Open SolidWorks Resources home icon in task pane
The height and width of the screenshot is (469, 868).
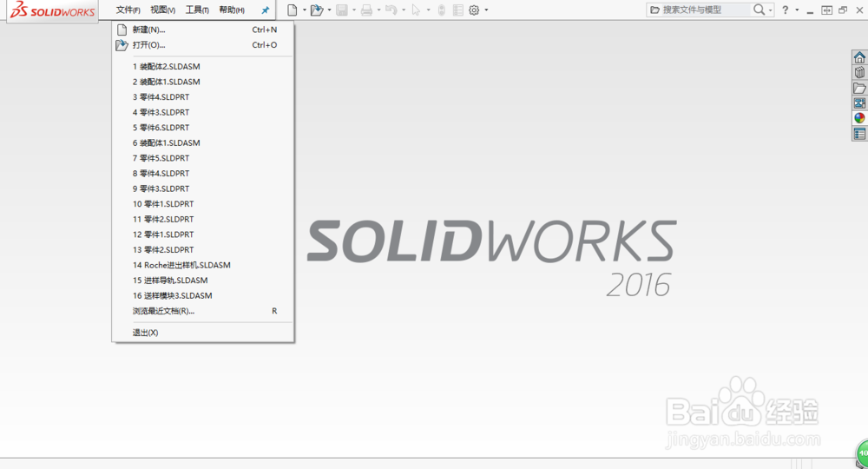[x=859, y=57]
